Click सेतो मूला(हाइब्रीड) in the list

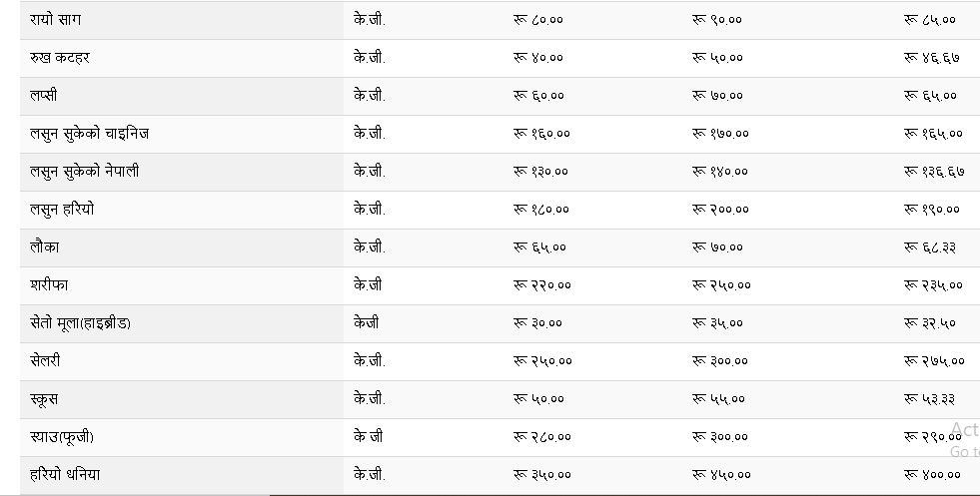click(81, 323)
